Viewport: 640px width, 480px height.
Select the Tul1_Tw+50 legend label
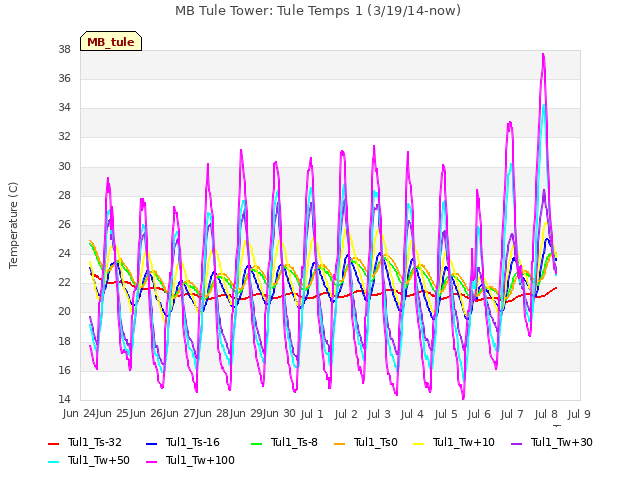[99, 460]
